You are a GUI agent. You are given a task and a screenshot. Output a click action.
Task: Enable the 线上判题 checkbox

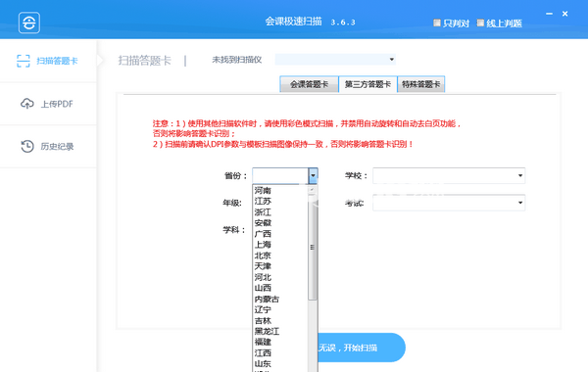click(480, 23)
